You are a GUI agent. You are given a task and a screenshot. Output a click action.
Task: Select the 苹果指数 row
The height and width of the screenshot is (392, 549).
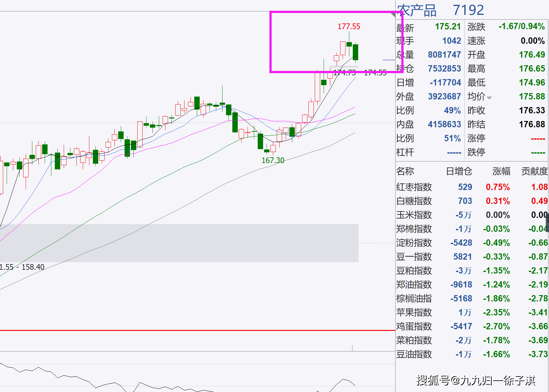click(x=472, y=313)
